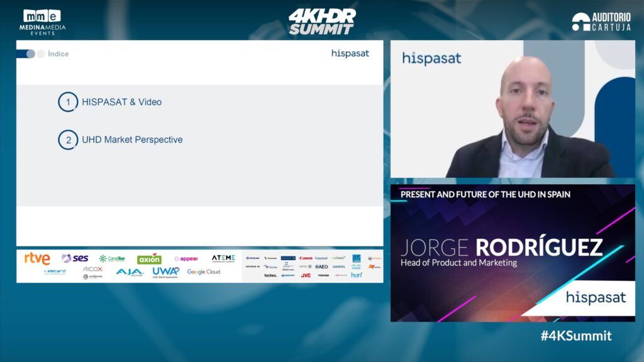This screenshot has height=362, width=644.
Task: Click the Google Cloud sponsor logo
Action: click(204, 271)
